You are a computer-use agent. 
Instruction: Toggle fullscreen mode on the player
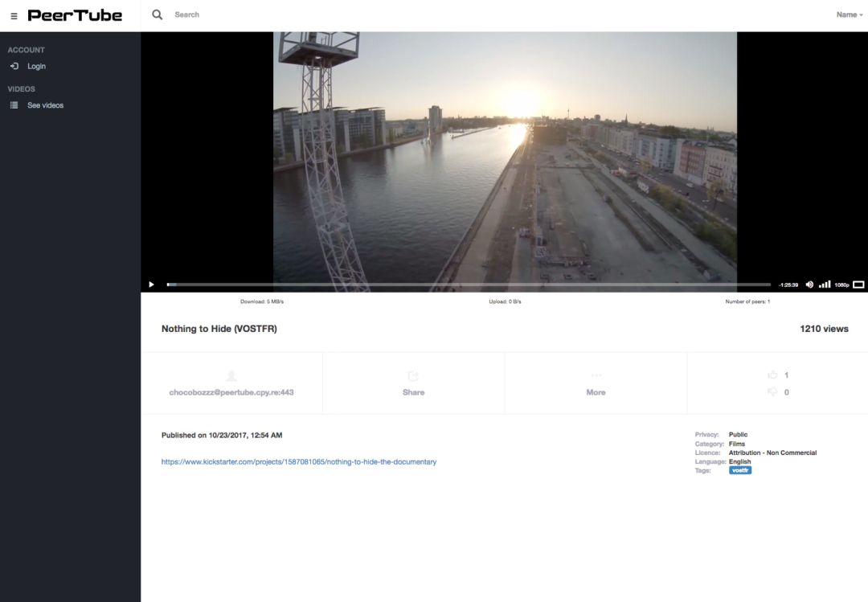(x=858, y=285)
